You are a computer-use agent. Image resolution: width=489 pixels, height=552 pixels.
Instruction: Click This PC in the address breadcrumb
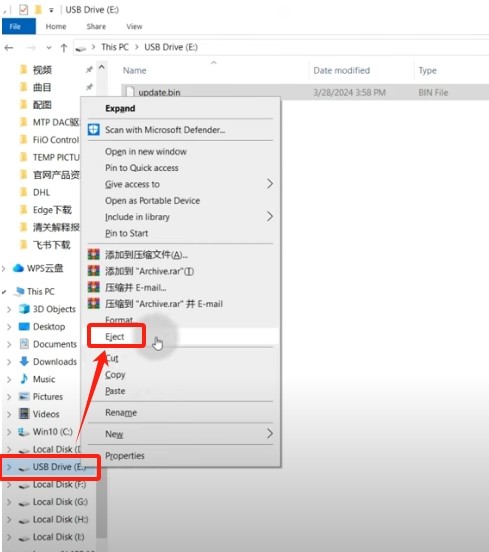click(x=115, y=47)
